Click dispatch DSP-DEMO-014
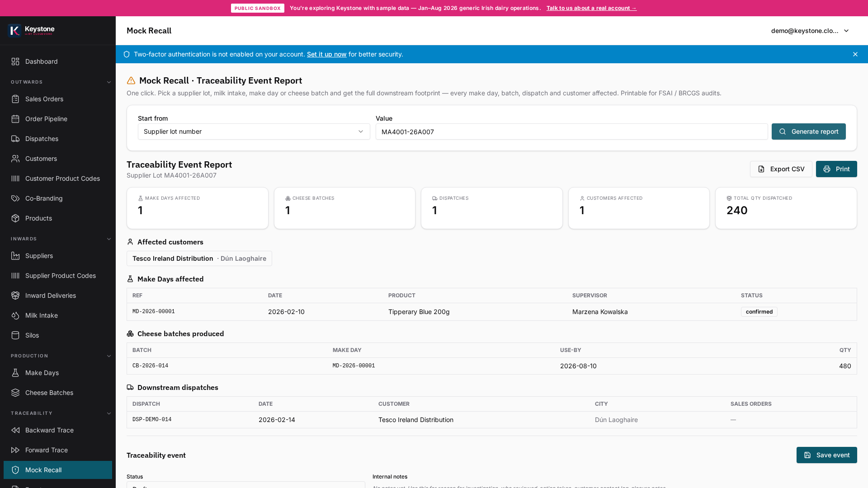 click(152, 420)
